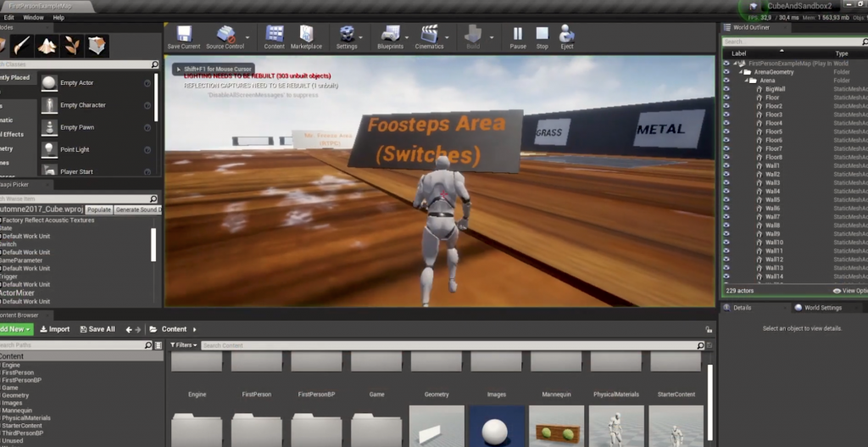This screenshot has width=868, height=447.
Task: Select the Point Light bulb icon
Action: click(49, 149)
